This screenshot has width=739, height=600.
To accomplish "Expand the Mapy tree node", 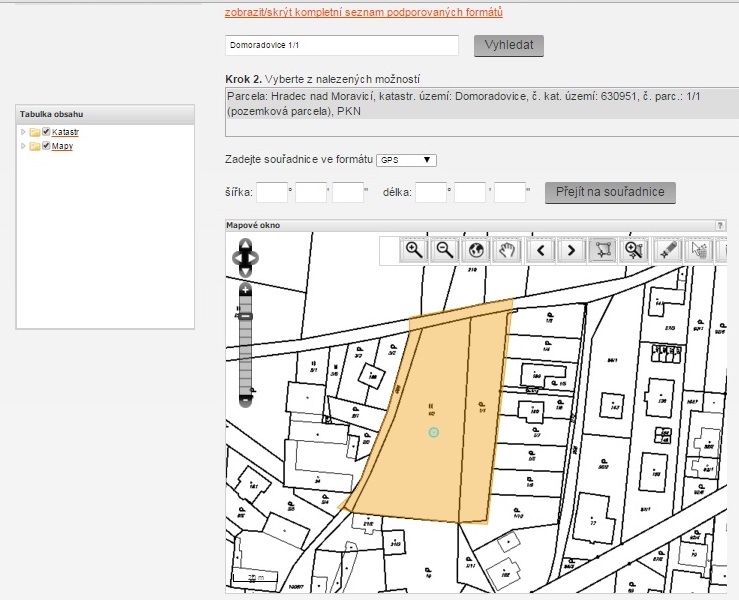I will click(23, 146).
